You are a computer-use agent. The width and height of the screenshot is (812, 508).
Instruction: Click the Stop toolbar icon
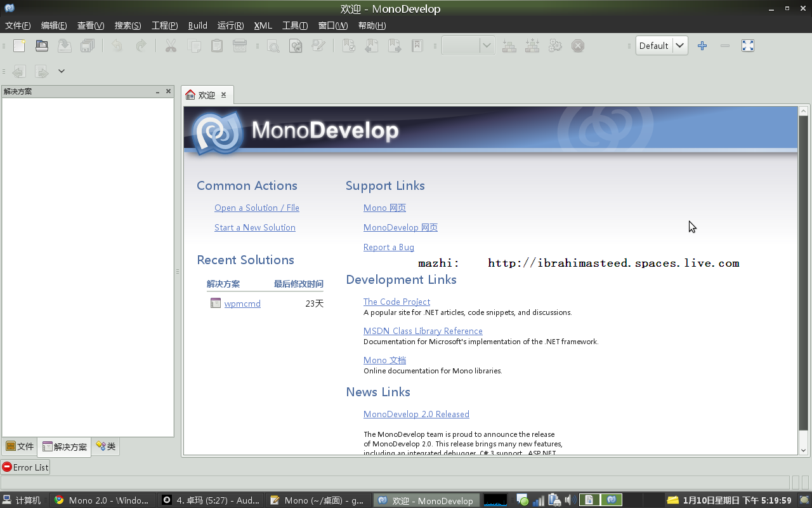[x=578, y=46]
